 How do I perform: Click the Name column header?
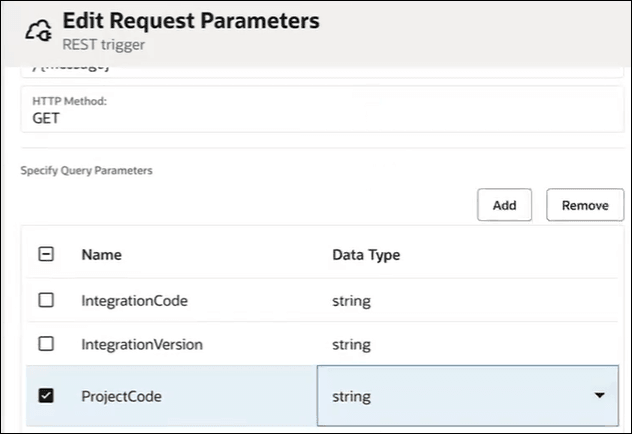(101, 255)
